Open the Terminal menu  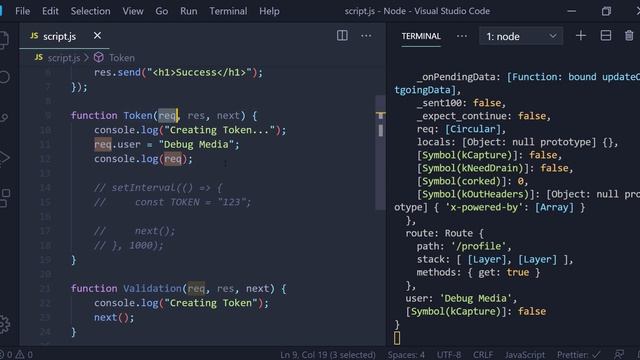[228, 11]
